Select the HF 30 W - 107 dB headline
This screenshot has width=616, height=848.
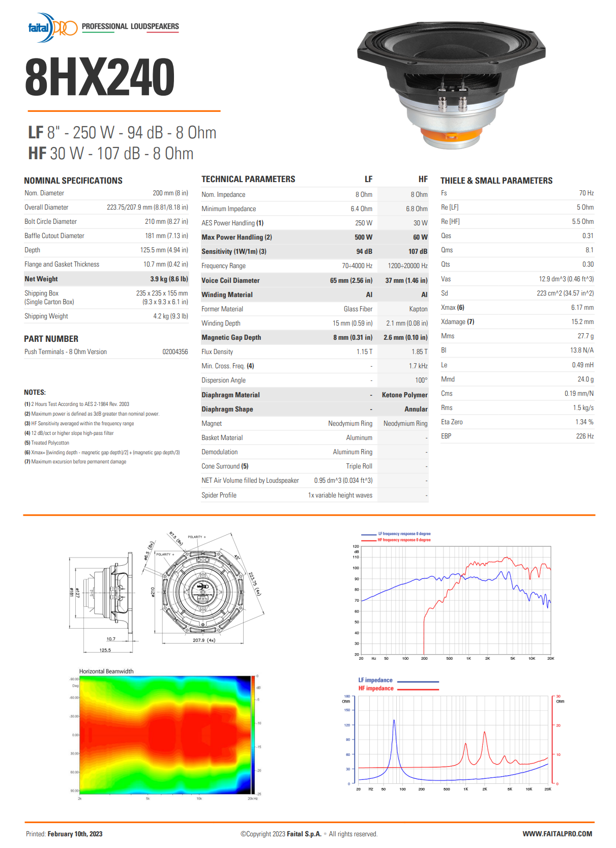point(111,154)
